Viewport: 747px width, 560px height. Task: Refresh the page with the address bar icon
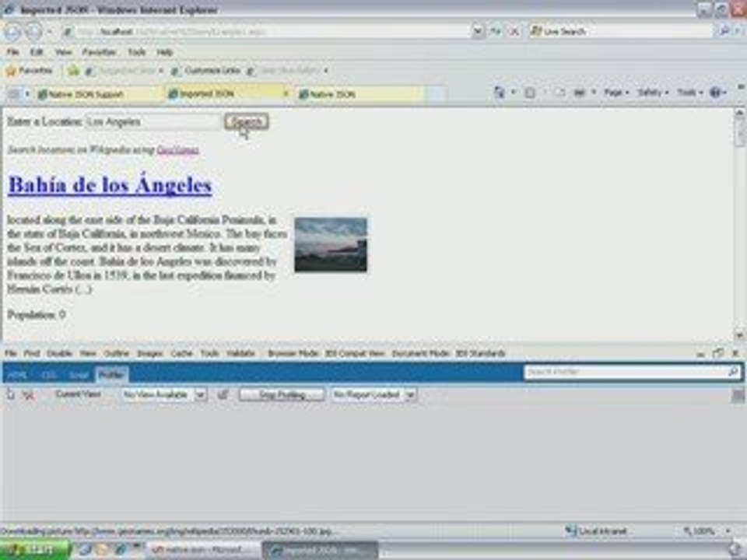tap(496, 31)
